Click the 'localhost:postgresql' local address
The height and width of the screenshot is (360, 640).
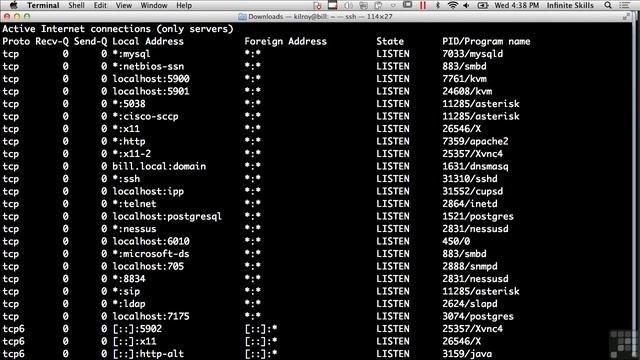coord(167,216)
